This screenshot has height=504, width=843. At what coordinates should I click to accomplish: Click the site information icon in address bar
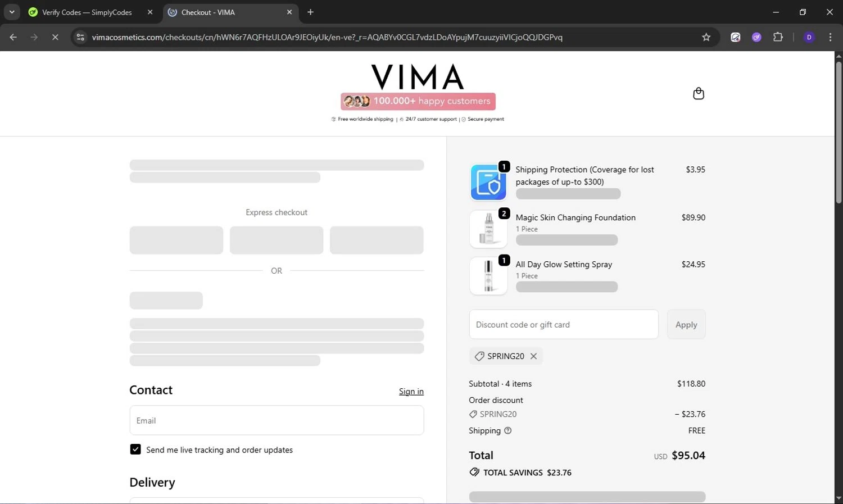(x=80, y=37)
